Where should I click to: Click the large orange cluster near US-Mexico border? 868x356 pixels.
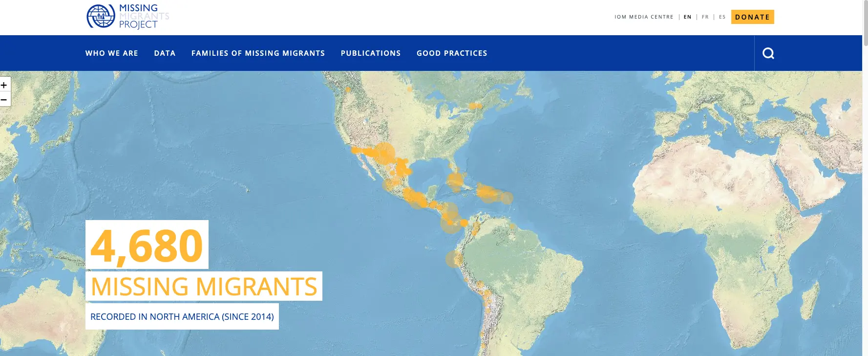pos(383,153)
